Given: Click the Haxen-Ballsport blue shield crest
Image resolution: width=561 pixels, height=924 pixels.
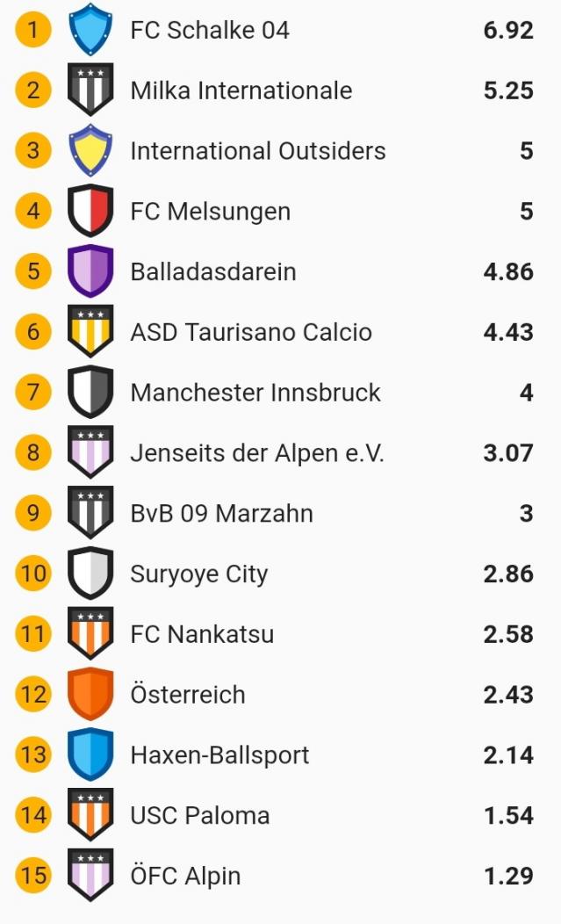Looking at the screenshot, I should [90, 754].
